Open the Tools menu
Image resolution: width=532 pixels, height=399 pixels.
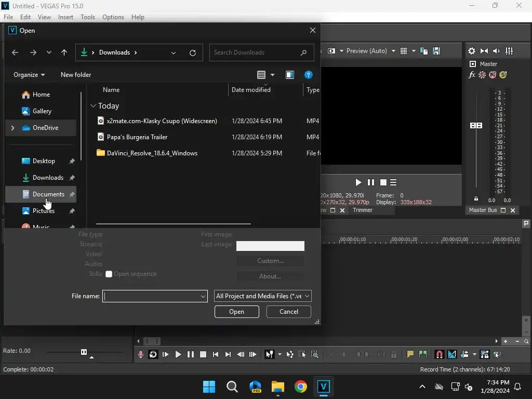coord(87,17)
